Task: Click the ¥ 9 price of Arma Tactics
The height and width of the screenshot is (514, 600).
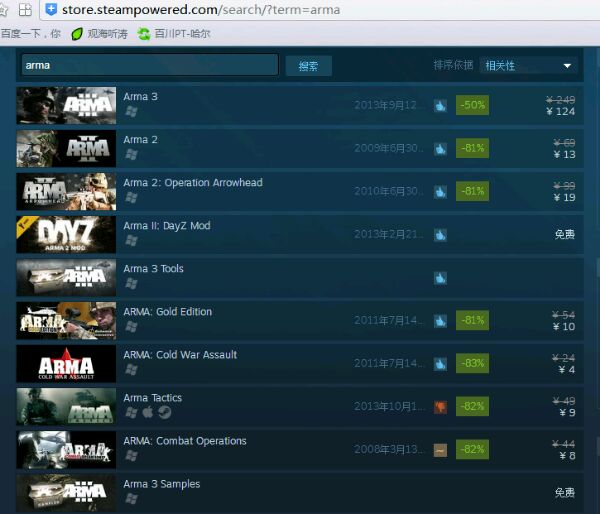Action: pyautogui.click(x=567, y=413)
